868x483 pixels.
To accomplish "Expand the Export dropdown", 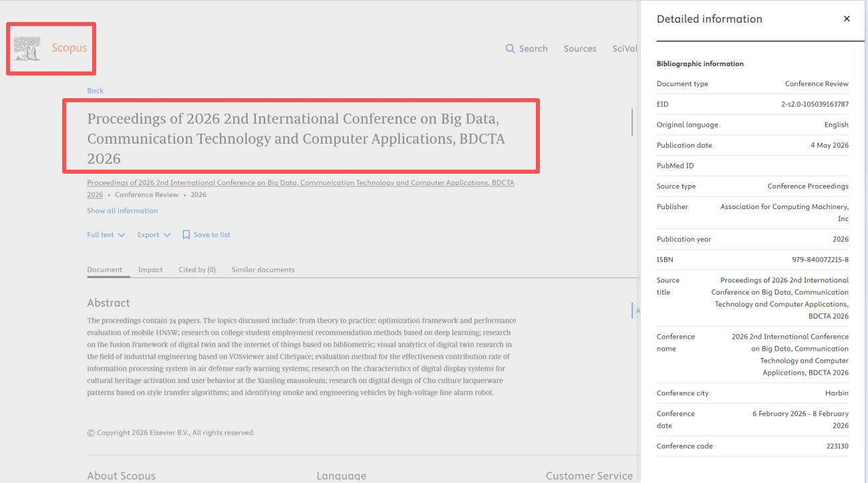I will (154, 234).
